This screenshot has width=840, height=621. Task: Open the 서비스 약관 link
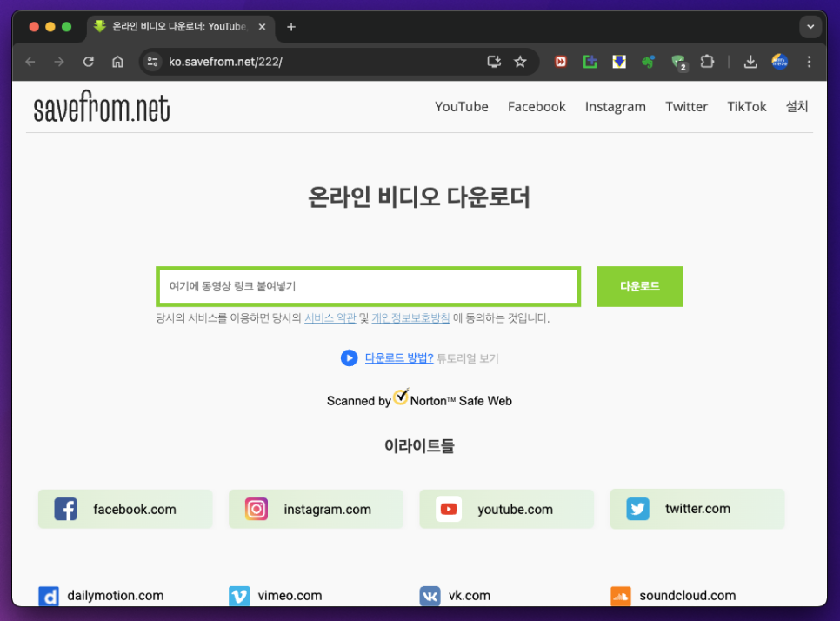pos(330,317)
